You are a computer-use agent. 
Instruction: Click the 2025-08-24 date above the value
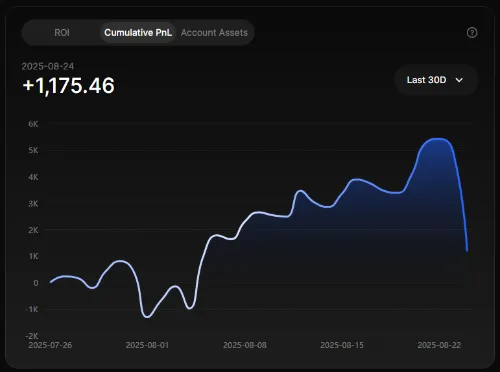click(x=48, y=66)
